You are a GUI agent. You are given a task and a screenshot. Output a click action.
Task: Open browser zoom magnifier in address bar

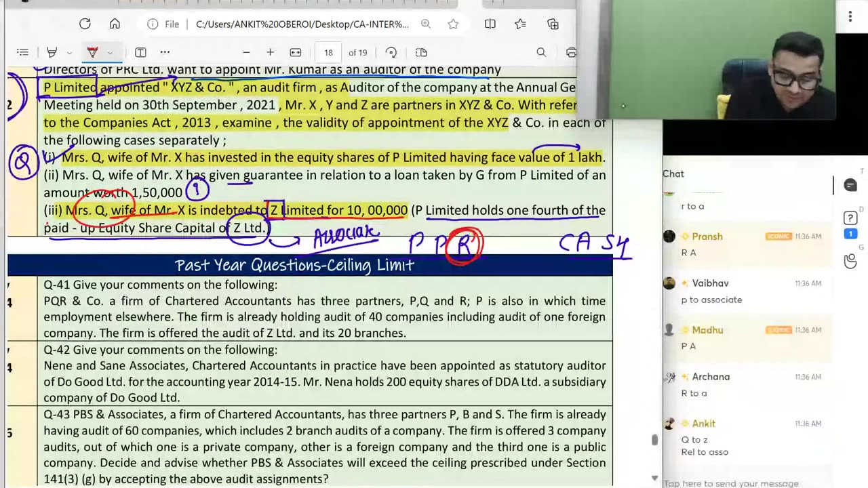426,24
